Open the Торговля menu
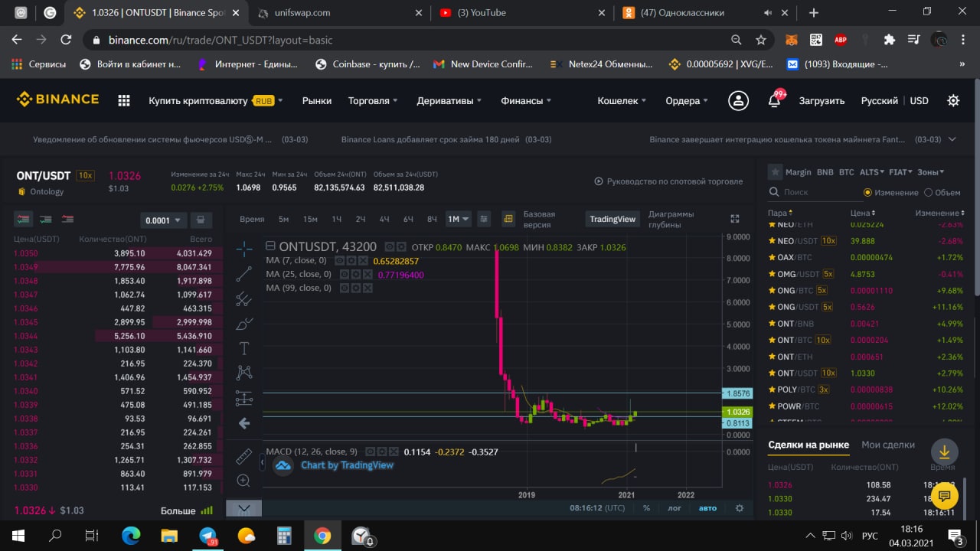The image size is (980, 551). pyautogui.click(x=373, y=100)
